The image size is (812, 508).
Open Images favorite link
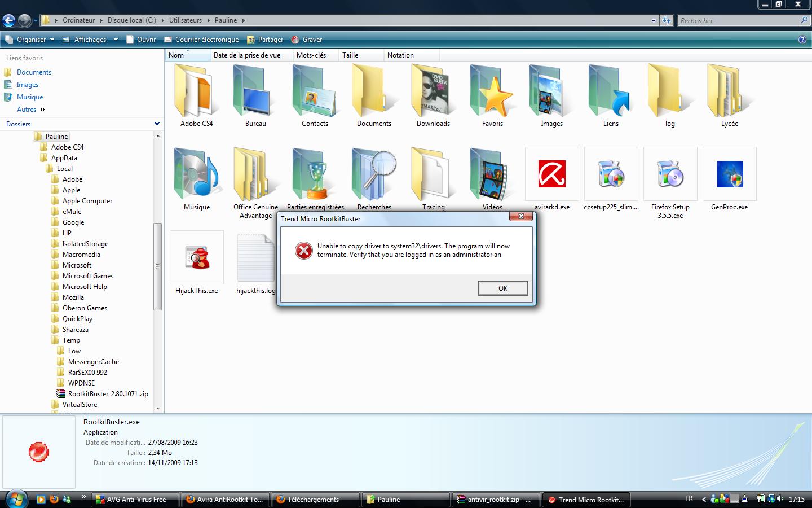coord(28,85)
